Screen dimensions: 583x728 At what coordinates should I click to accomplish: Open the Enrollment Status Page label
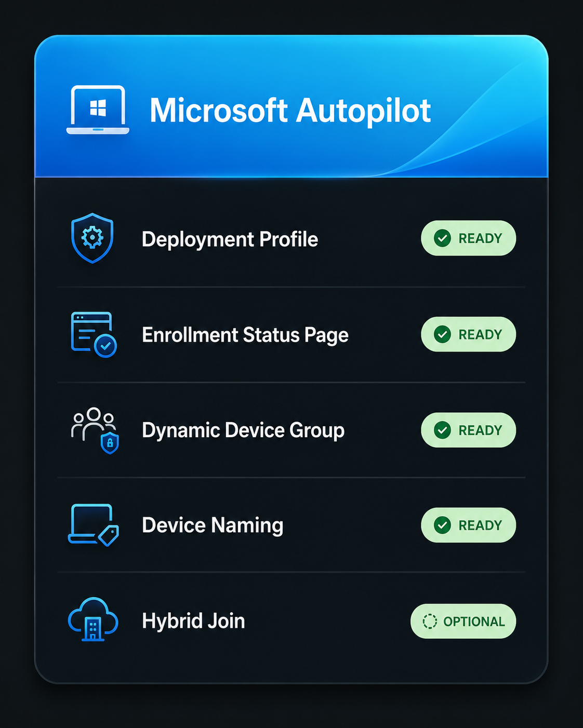click(x=245, y=335)
